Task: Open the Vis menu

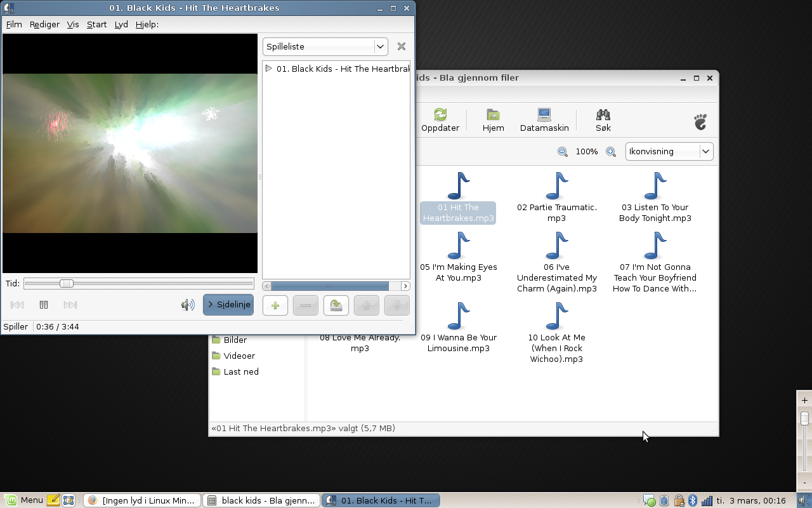Action: (x=73, y=24)
